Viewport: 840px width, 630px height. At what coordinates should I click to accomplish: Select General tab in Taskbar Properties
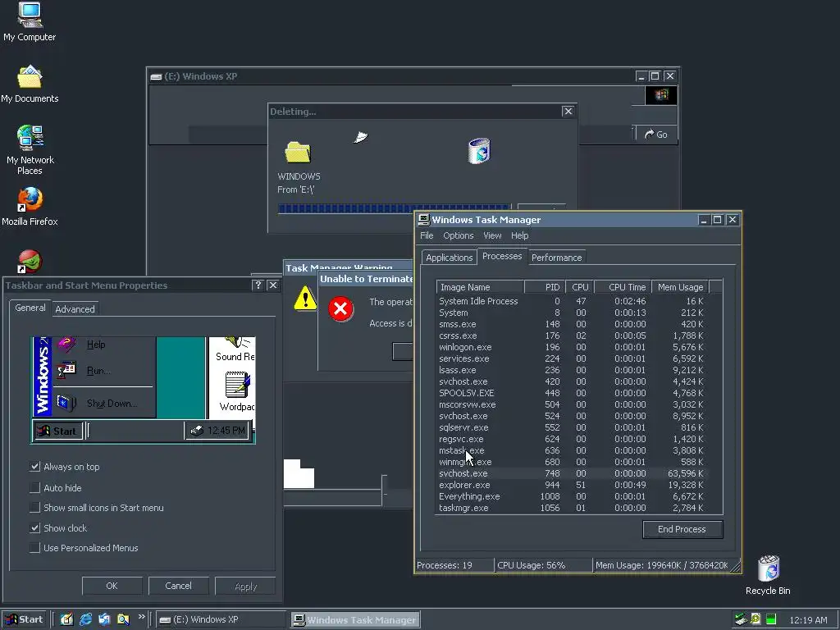click(30, 308)
